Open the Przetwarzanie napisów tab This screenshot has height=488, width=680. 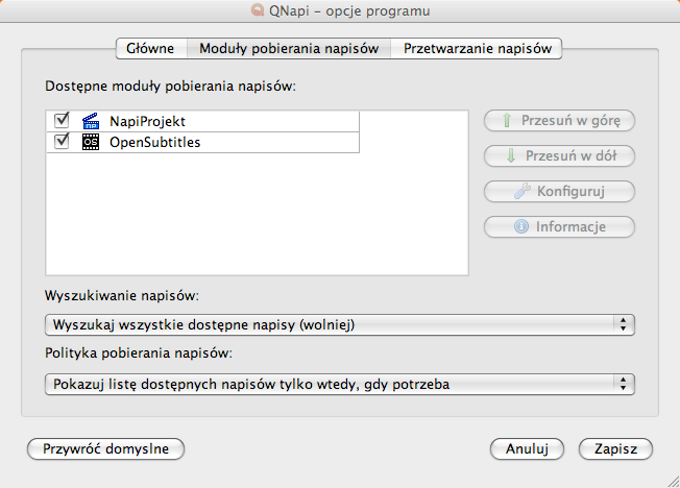click(x=477, y=48)
